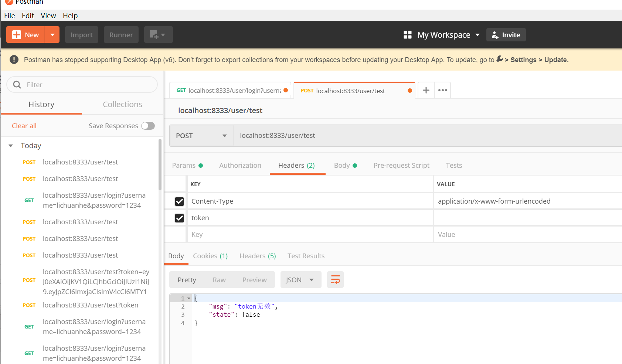
Task: Open the response Headers (5) tab
Action: coord(258,256)
